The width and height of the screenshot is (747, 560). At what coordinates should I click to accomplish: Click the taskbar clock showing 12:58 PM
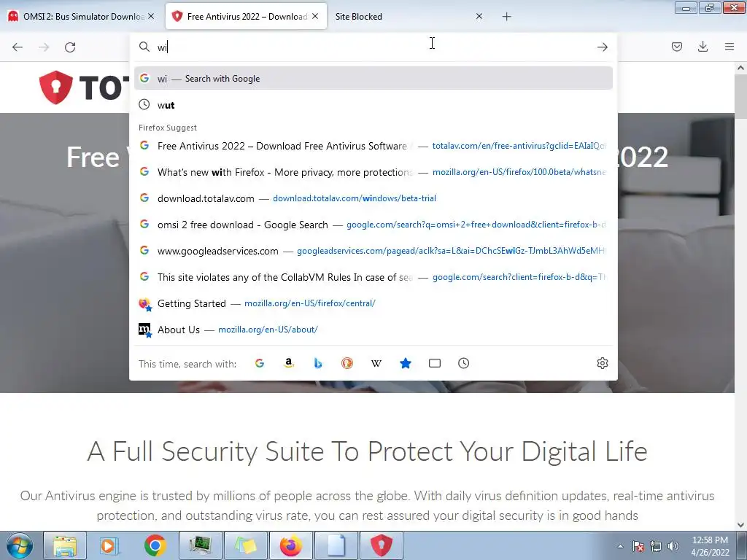[x=710, y=546]
